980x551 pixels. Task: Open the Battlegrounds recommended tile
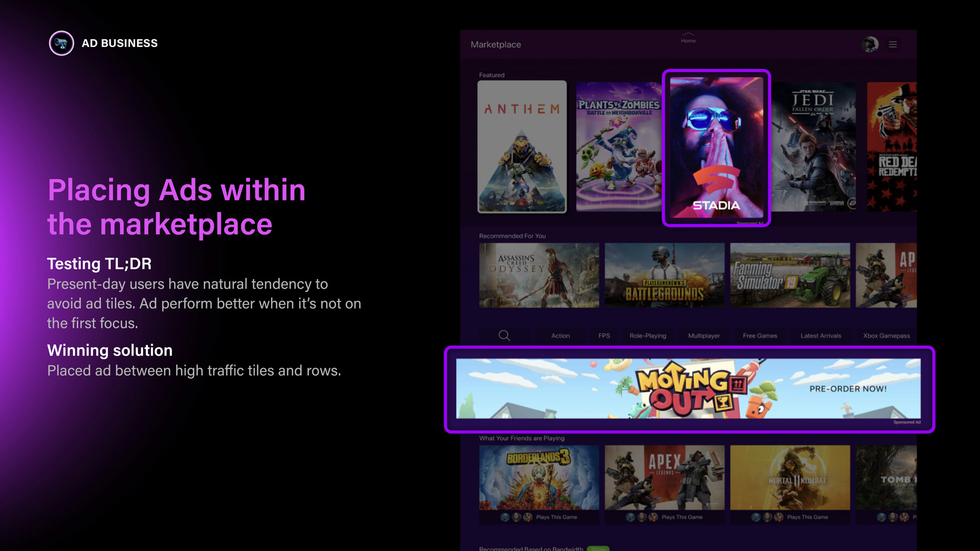[x=665, y=275]
